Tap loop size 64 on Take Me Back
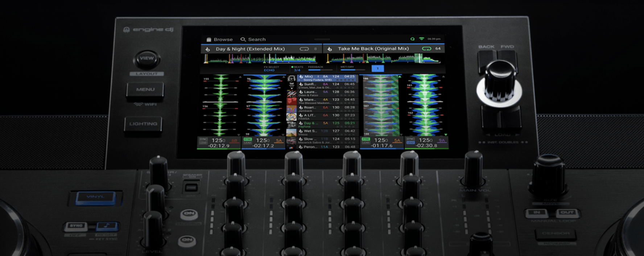Viewport: 644px width, 256px height. 438,49
